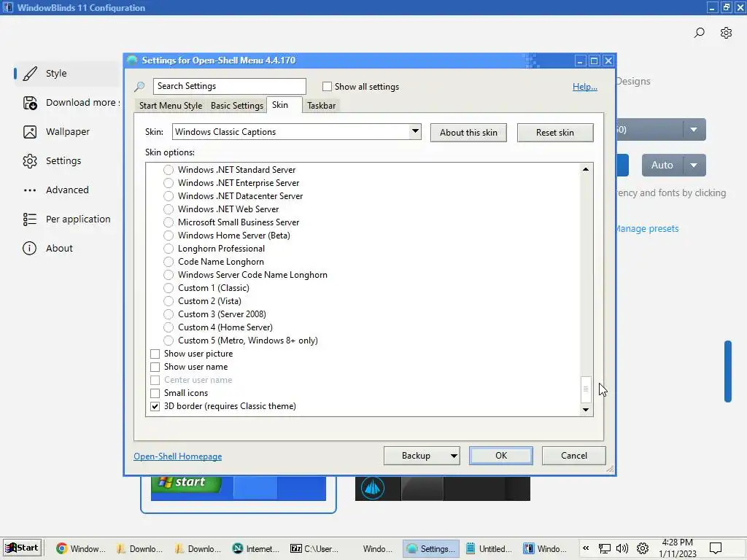747x560 pixels.
Task: Open the Open-Shell Homepage link
Action: pos(178,456)
